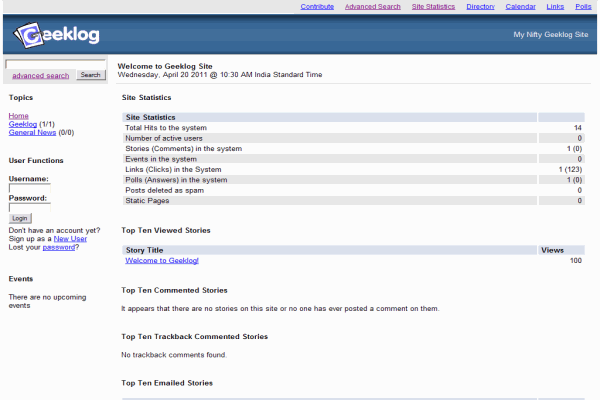Click the lost password link
This screenshot has width=600, height=400.
coord(58,246)
